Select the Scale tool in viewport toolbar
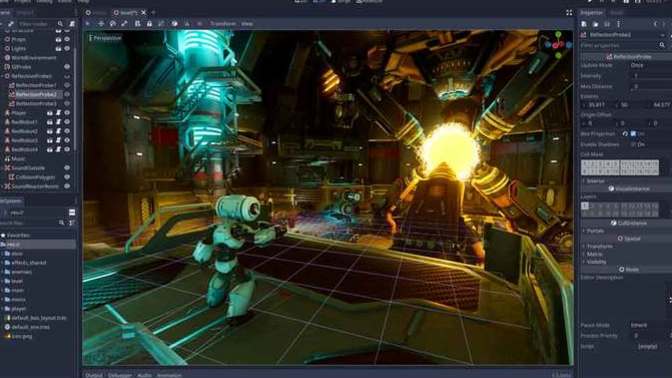This screenshot has height=378, width=672. [124, 24]
